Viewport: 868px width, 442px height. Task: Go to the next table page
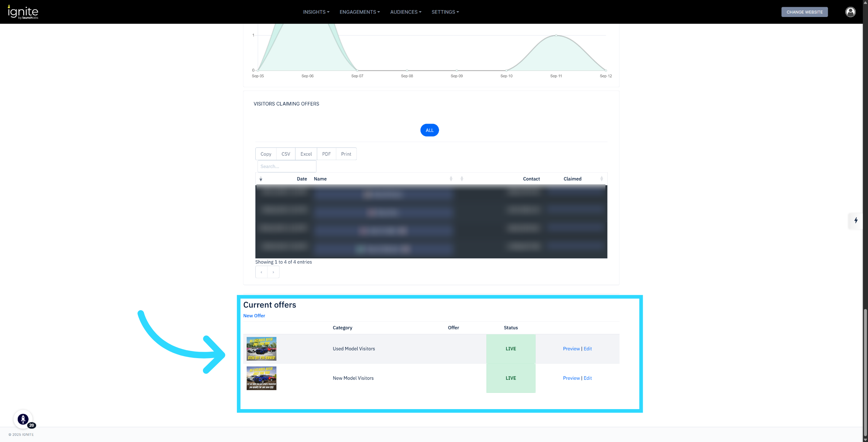point(273,272)
